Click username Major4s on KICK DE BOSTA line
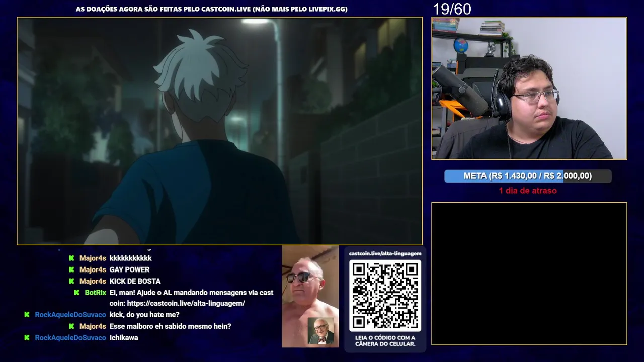 point(93,281)
